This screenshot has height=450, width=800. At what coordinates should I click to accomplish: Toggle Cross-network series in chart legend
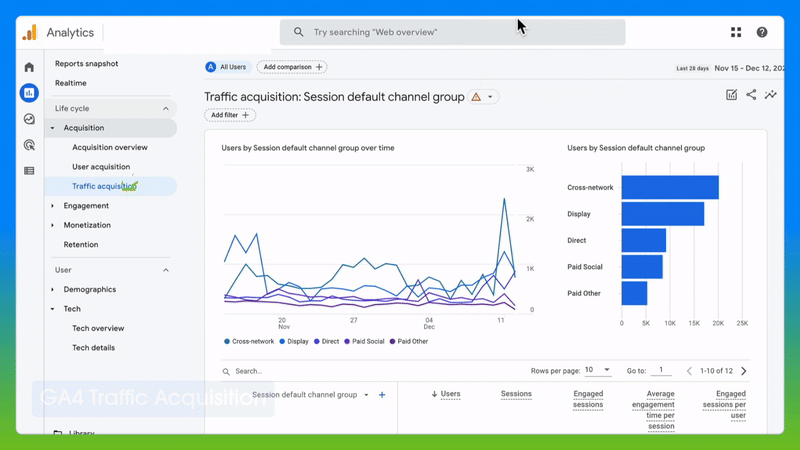(x=249, y=341)
